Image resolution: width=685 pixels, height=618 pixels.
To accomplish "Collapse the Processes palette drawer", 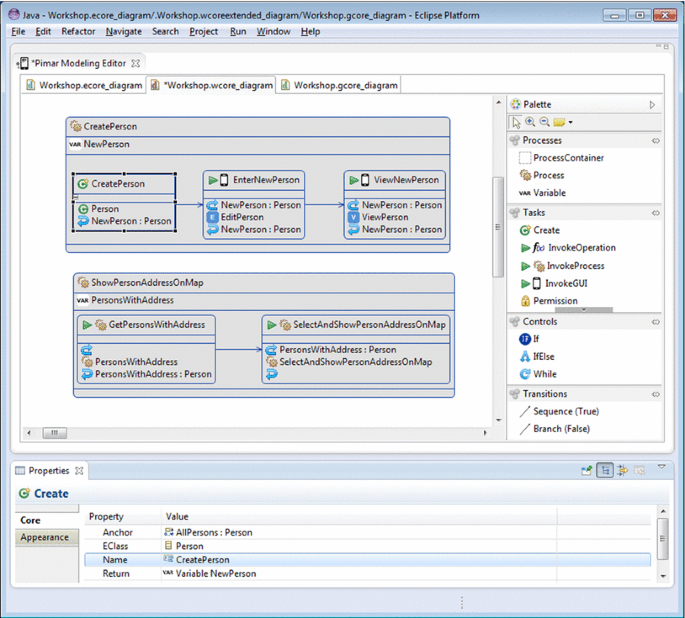I will pos(542,140).
